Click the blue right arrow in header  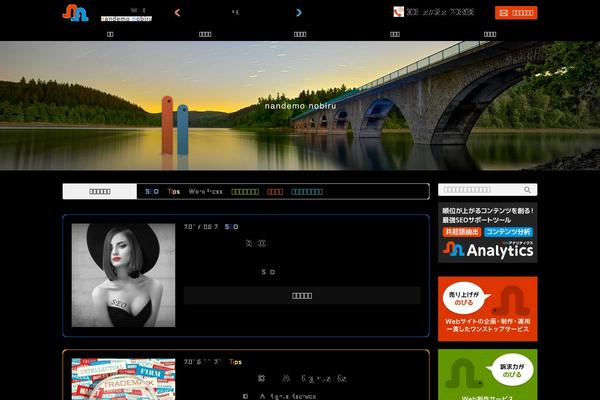299,13
